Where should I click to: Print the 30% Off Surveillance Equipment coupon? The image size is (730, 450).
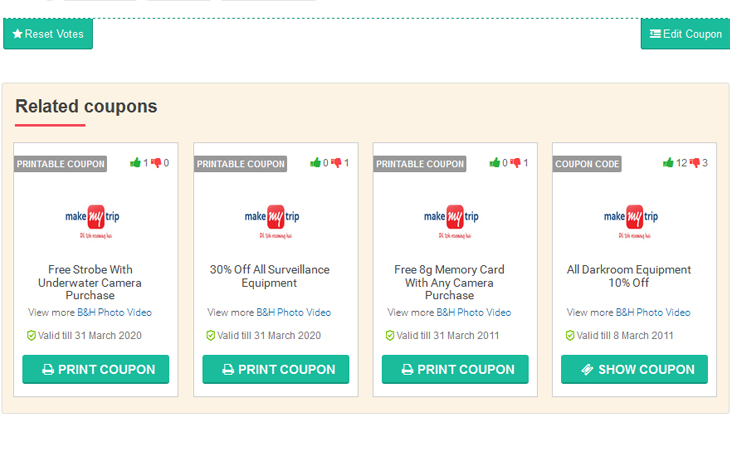[276, 369]
